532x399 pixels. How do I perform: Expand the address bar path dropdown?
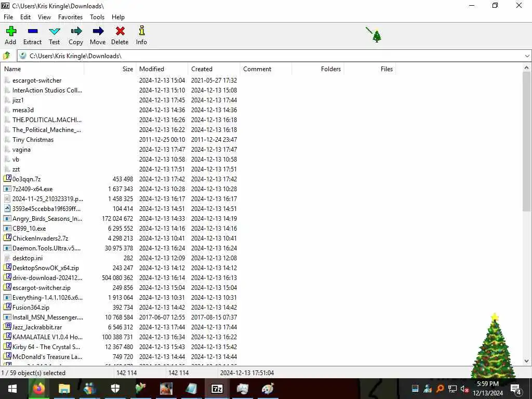(x=527, y=56)
